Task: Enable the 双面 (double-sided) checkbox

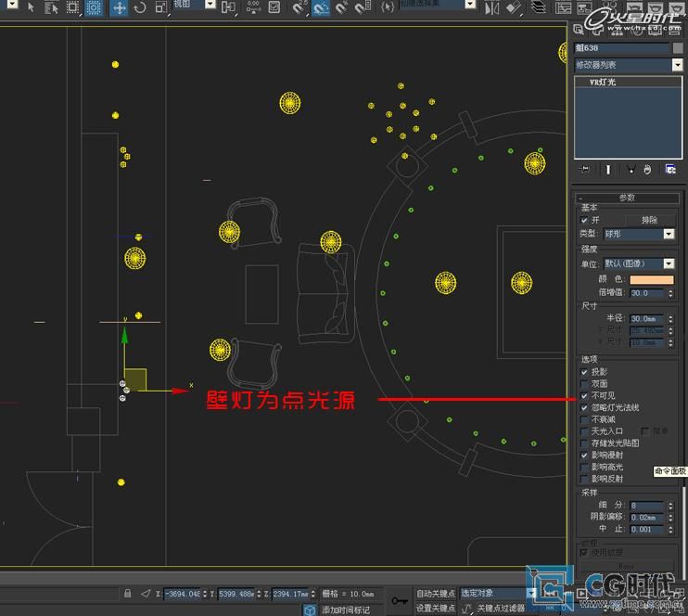Action: (x=584, y=384)
